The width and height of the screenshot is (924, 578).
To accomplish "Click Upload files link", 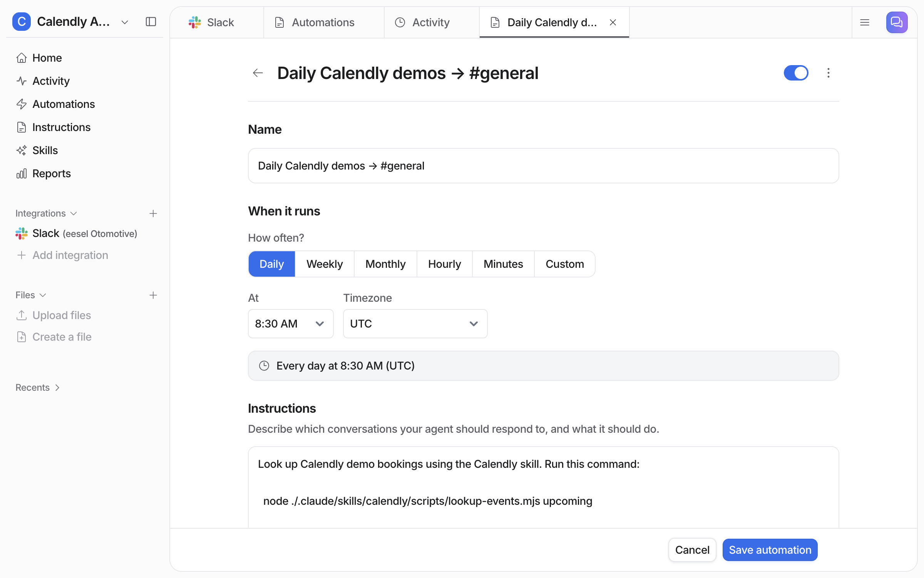I will pos(54,315).
